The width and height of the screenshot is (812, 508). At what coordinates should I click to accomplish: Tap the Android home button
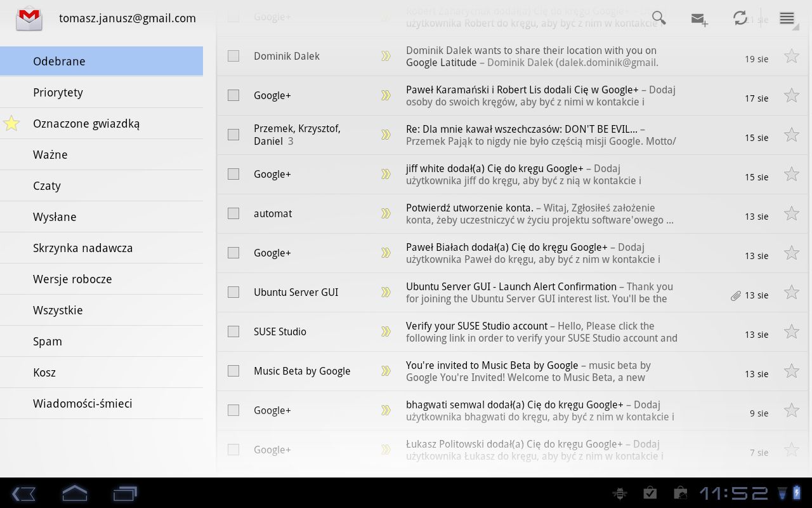(x=74, y=493)
